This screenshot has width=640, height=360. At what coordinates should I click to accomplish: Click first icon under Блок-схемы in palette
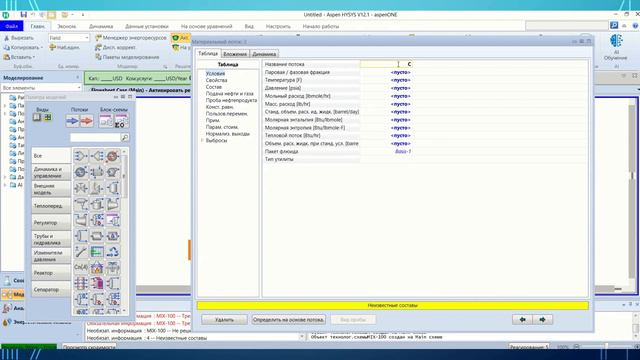(105, 121)
